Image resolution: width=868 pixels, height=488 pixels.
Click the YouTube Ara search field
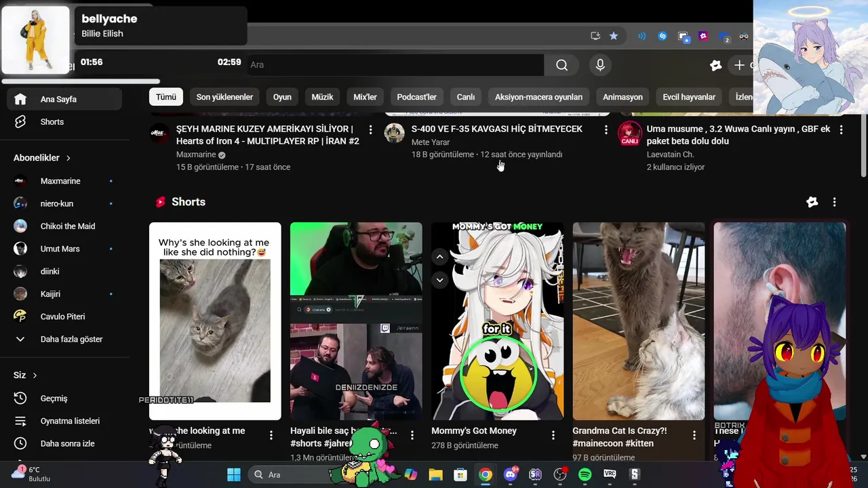click(x=397, y=65)
